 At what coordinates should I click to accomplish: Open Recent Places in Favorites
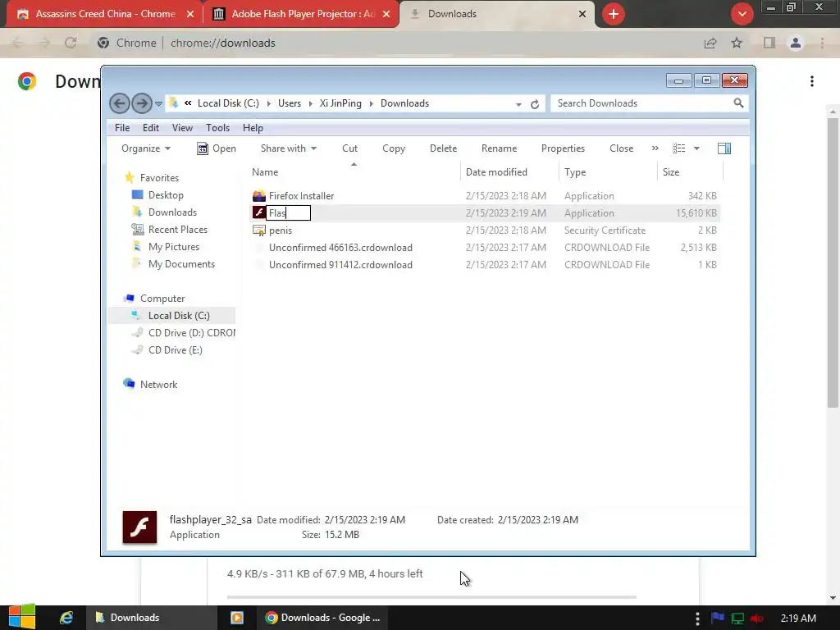click(177, 230)
